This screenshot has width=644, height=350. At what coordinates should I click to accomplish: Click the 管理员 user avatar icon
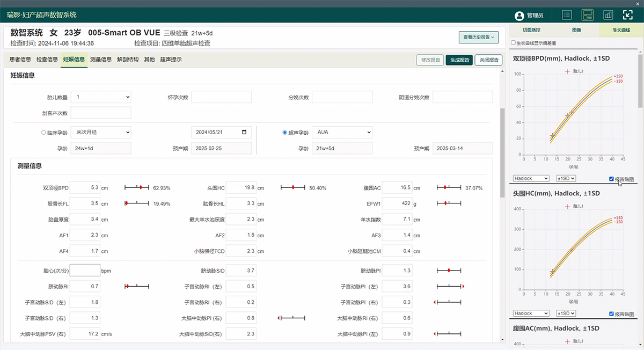point(519,16)
